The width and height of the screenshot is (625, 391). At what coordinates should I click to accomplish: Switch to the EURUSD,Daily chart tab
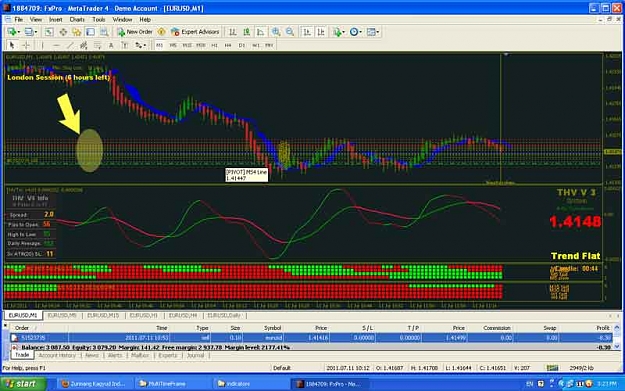tap(224, 315)
